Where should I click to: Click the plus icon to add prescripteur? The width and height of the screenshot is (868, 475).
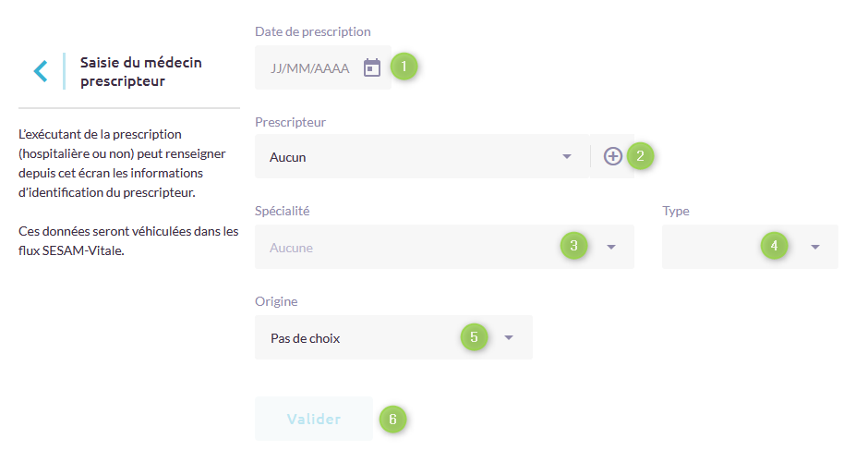coord(612,156)
